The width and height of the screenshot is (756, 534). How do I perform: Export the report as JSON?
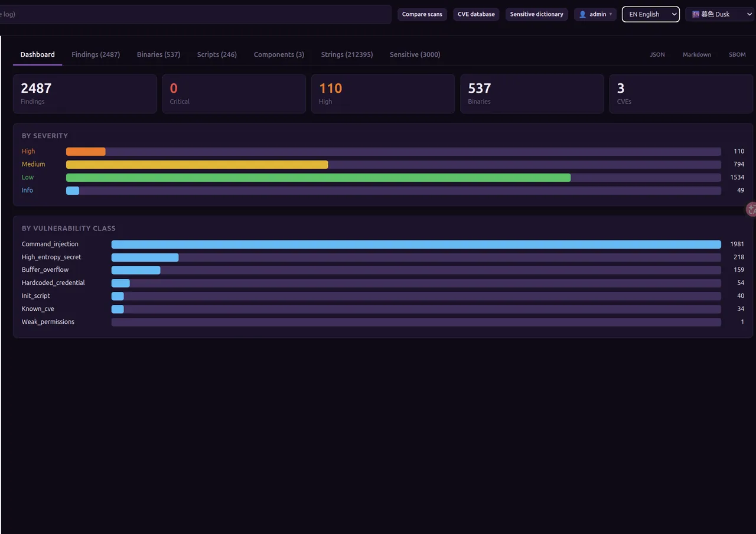pyautogui.click(x=657, y=54)
